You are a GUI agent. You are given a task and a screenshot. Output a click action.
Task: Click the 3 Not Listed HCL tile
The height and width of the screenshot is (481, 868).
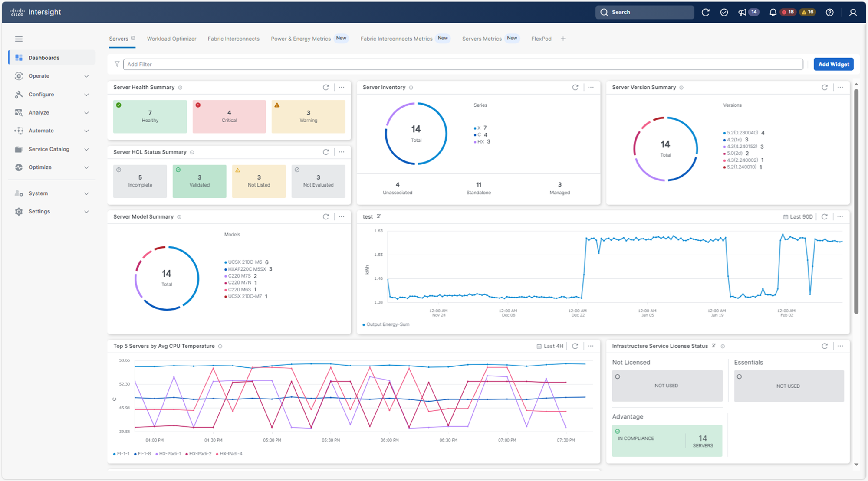(x=259, y=181)
